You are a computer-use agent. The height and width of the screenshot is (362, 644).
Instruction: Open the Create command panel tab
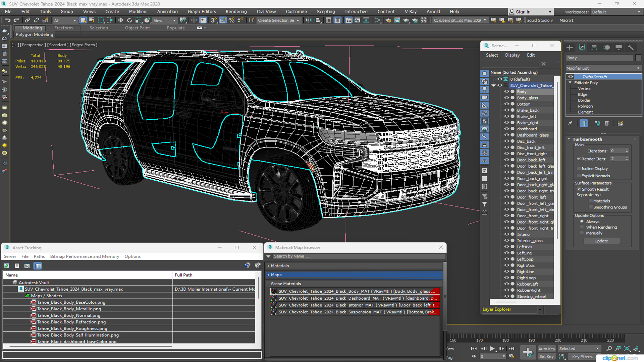(570, 48)
